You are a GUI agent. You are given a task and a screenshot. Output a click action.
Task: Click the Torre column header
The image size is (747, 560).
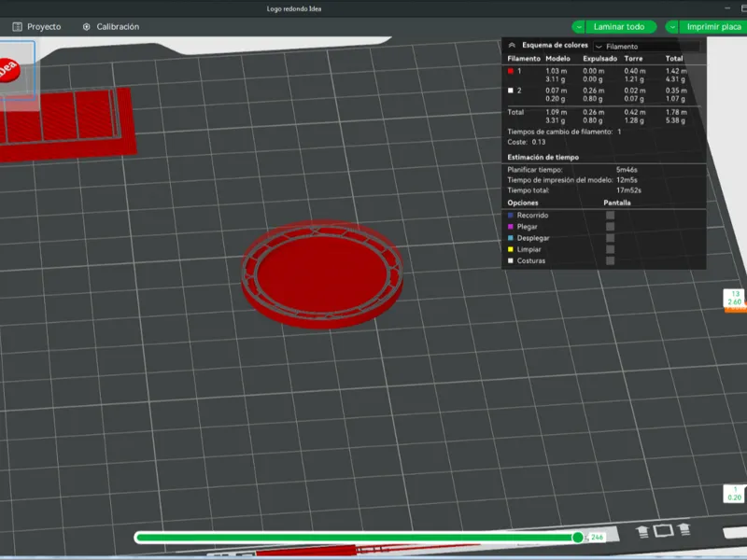[633, 59]
